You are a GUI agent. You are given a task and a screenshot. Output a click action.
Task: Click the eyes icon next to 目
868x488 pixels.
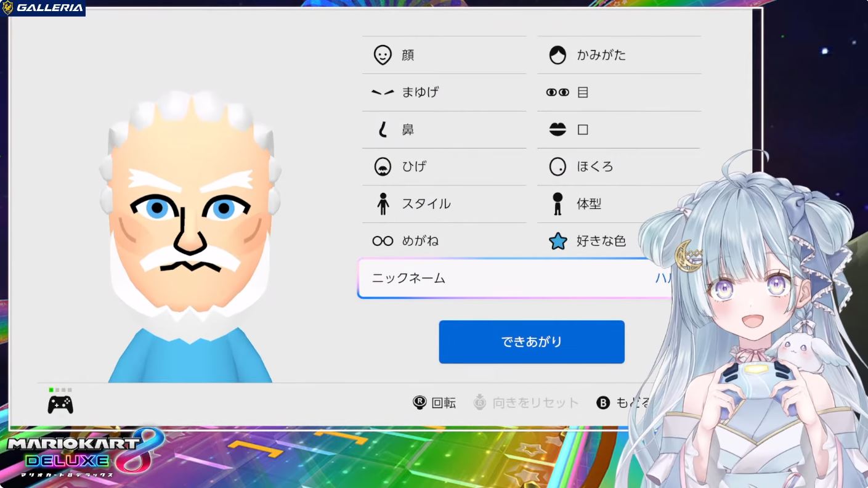click(558, 92)
